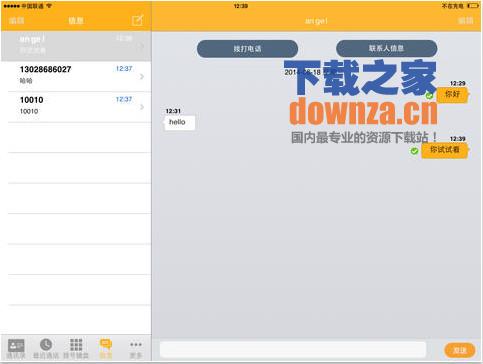Expand chevron on 10010 row

[x=142, y=107]
